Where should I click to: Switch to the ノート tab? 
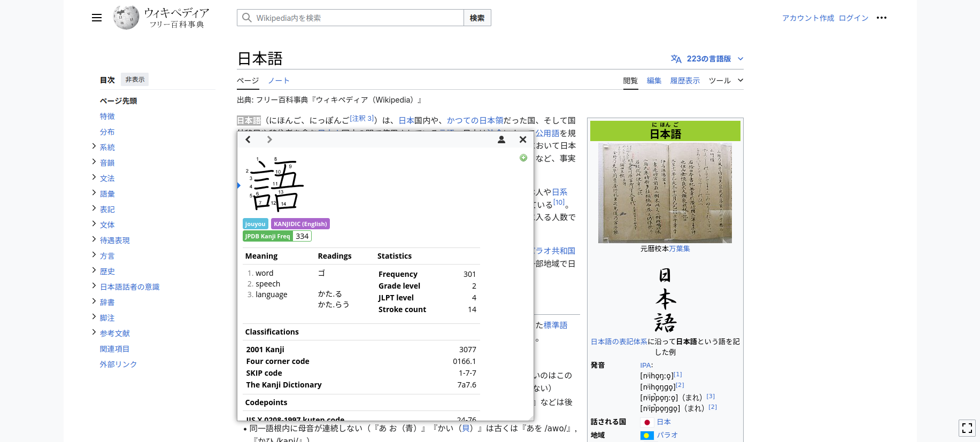pos(279,81)
